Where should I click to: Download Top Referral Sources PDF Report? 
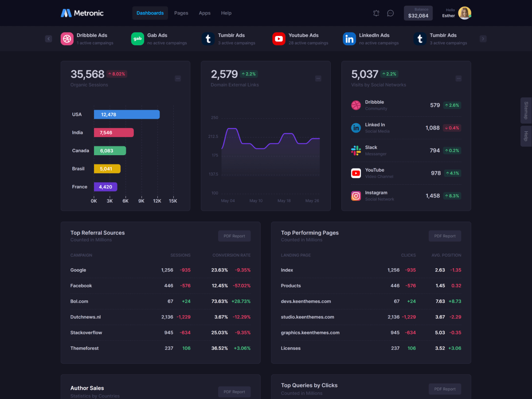coord(234,236)
